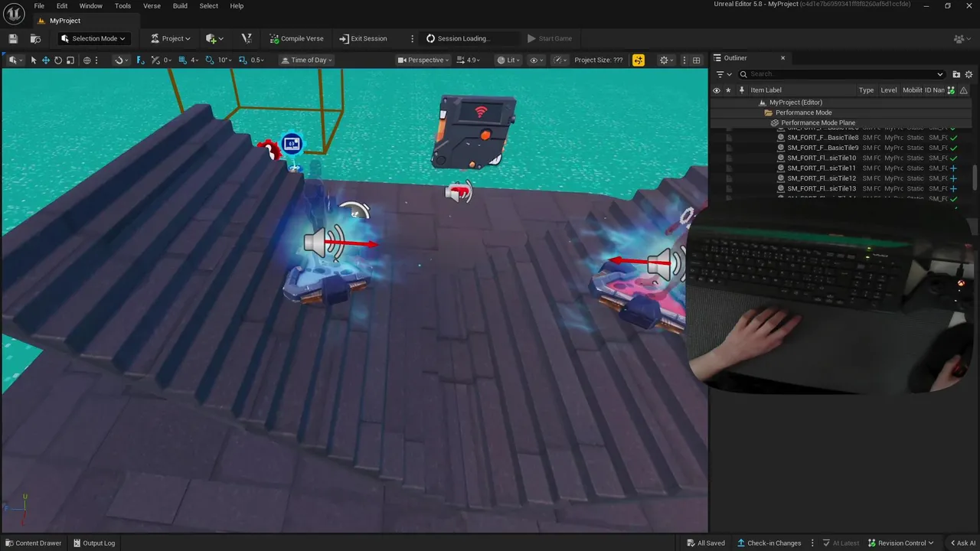Close the Outliner tab
Viewport: 980px width, 551px height.
coord(782,58)
